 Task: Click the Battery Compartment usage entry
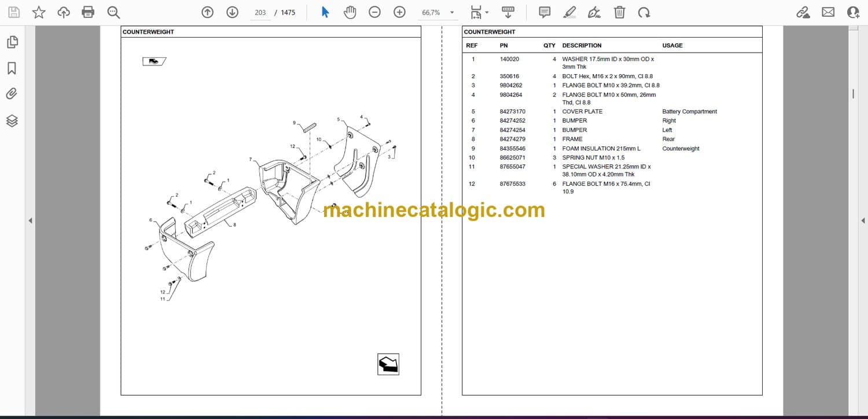point(690,112)
